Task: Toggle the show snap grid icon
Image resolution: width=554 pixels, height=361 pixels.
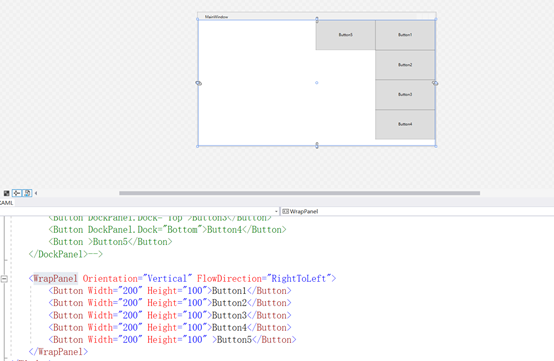Action: coord(6,193)
